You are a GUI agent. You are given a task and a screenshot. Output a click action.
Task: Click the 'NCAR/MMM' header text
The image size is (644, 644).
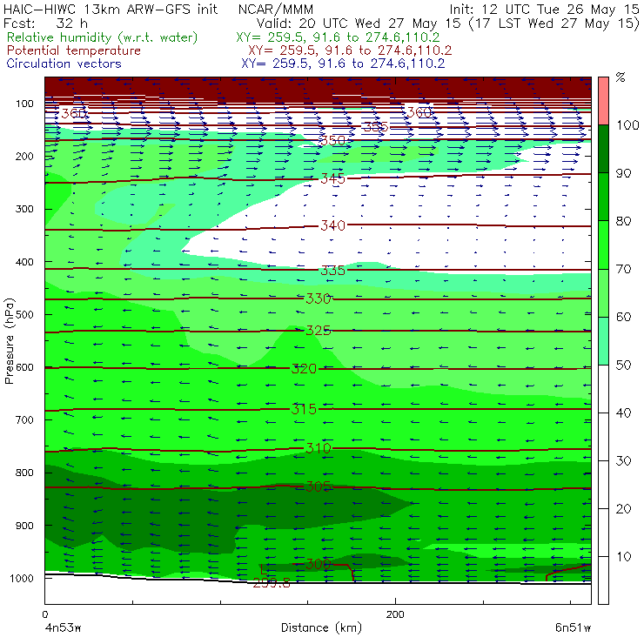276,10
